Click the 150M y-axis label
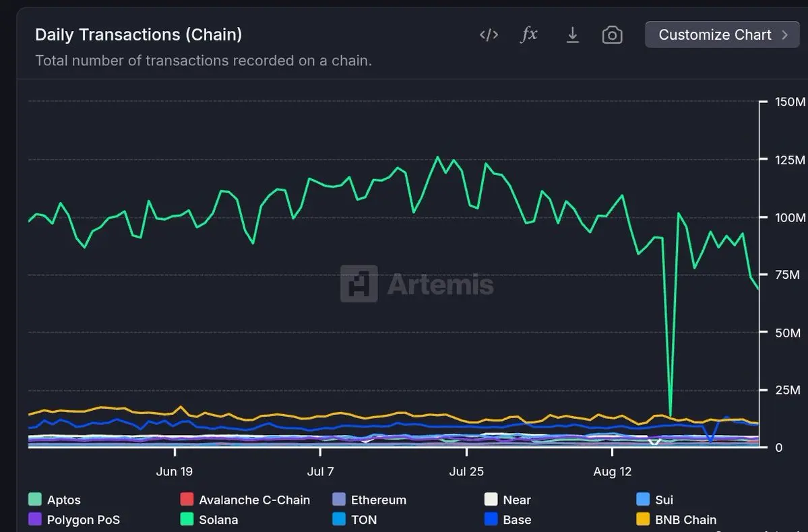808x532 pixels. click(790, 102)
